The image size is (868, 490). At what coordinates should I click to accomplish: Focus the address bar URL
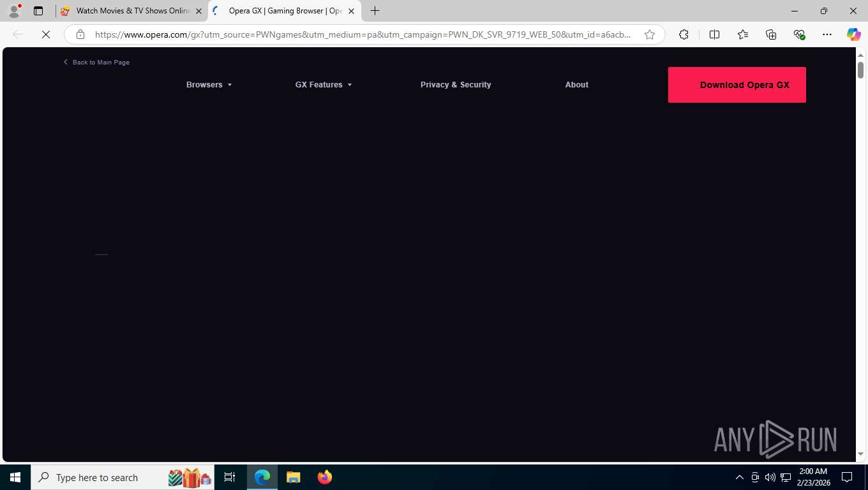point(363,34)
